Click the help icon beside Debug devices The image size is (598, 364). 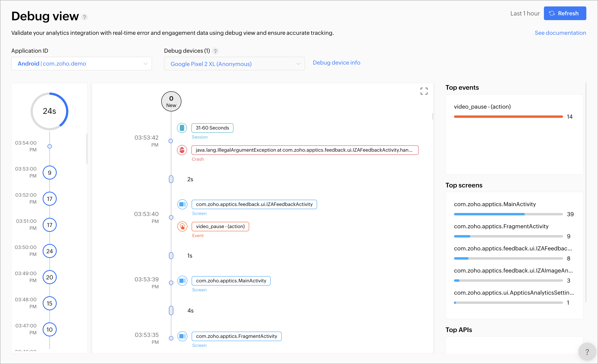click(x=215, y=51)
